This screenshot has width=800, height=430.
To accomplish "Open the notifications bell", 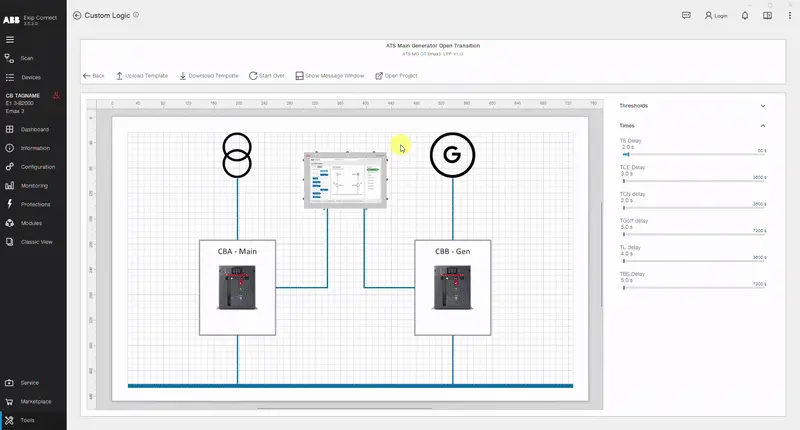I will 745,16.
